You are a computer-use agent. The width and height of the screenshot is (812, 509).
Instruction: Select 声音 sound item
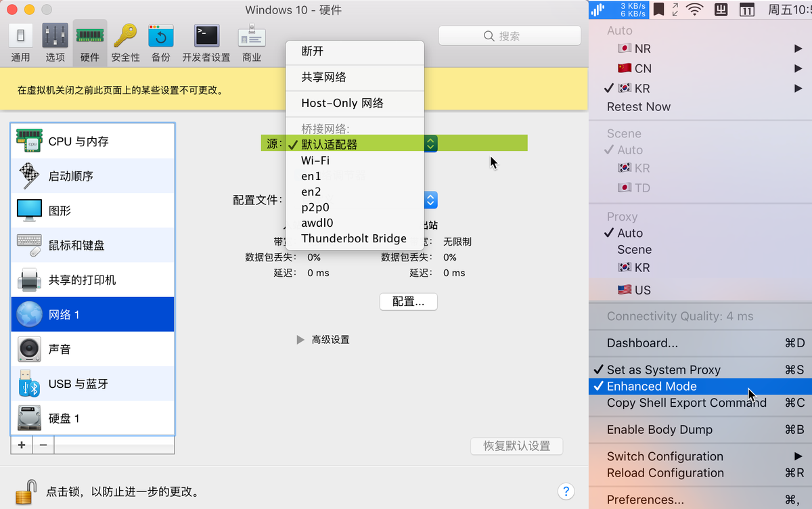93,349
